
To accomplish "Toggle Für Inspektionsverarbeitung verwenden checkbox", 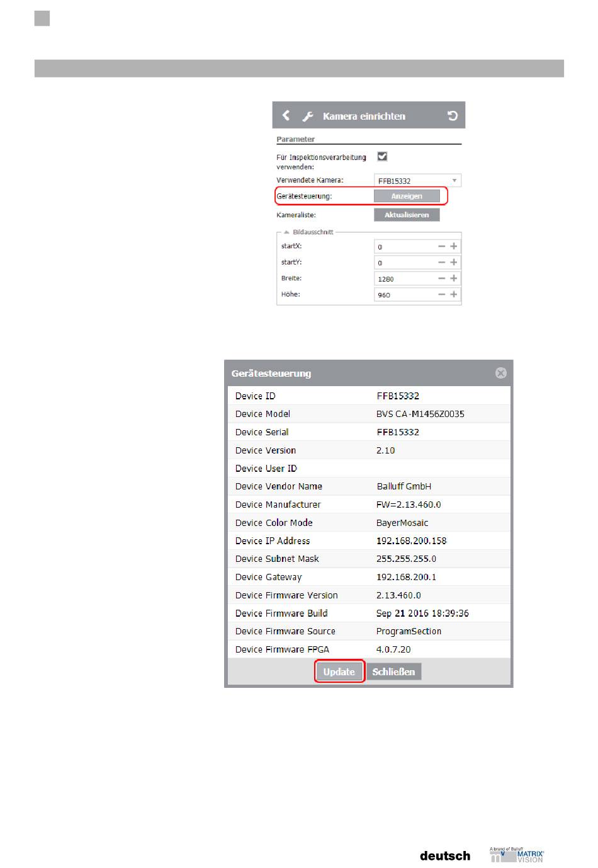I will pyautogui.click(x=382, y=156).
